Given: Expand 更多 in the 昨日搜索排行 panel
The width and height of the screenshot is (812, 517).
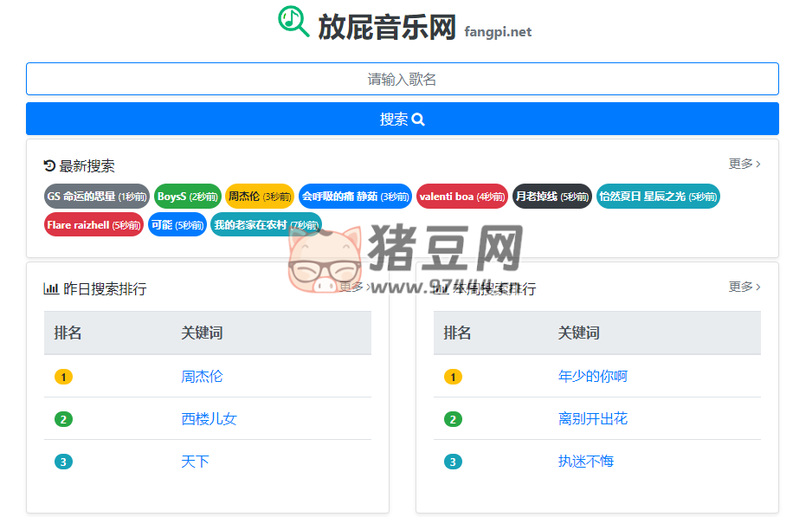Looking at the screenshot, I should tap(351, 287).
